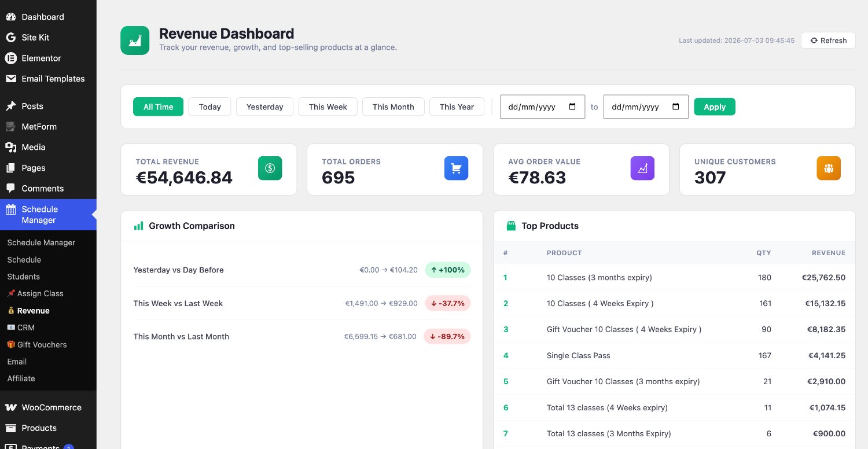Open Schedule Manager submenu link

41,242
